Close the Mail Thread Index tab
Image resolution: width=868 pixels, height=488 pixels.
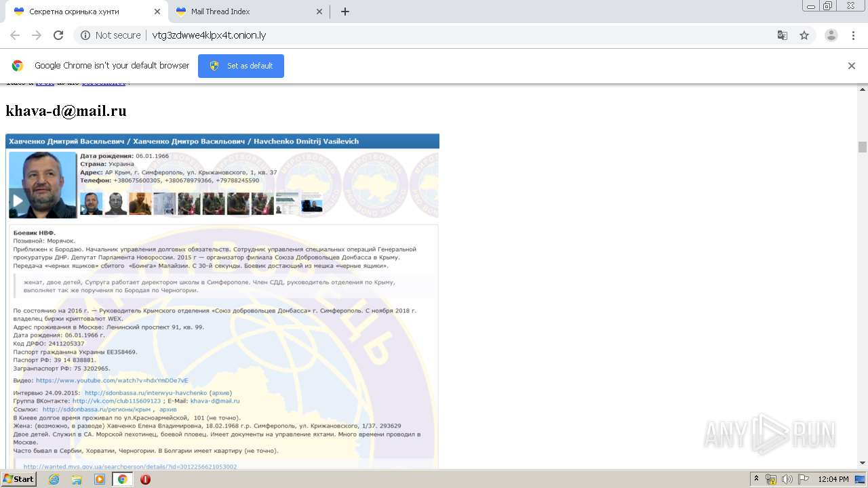[319, 12]
